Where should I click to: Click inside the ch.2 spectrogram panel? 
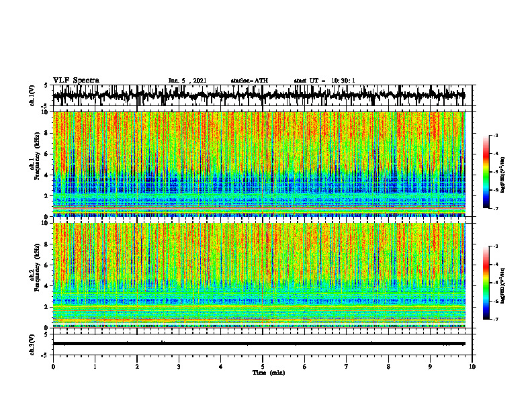click(259, 275)
